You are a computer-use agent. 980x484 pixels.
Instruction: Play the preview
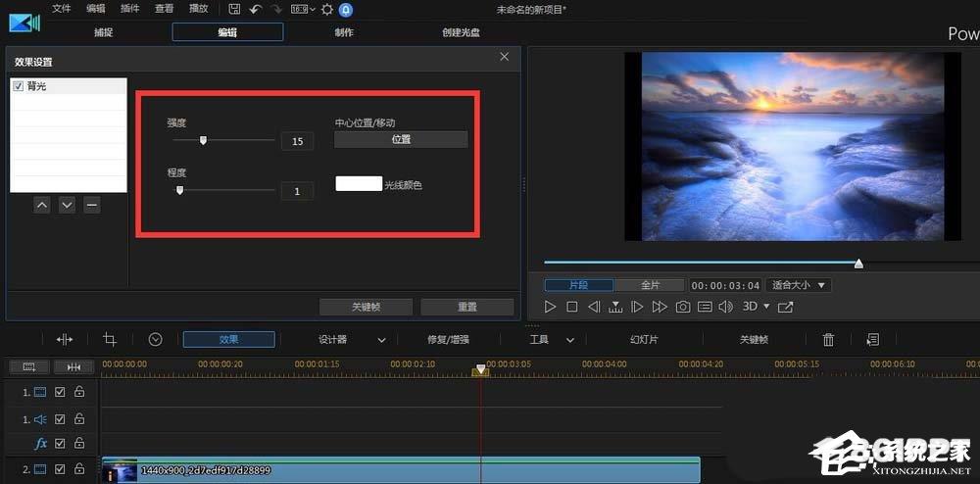pos(550,307)
